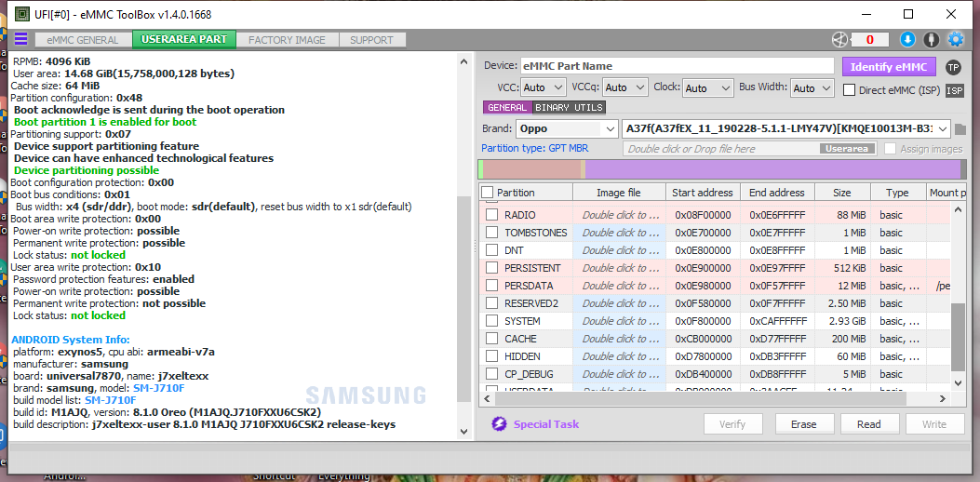Click the eMMC Part Name device field
Image resolution: width=980 pixels, height=482 pixels.
click(677, 66)
